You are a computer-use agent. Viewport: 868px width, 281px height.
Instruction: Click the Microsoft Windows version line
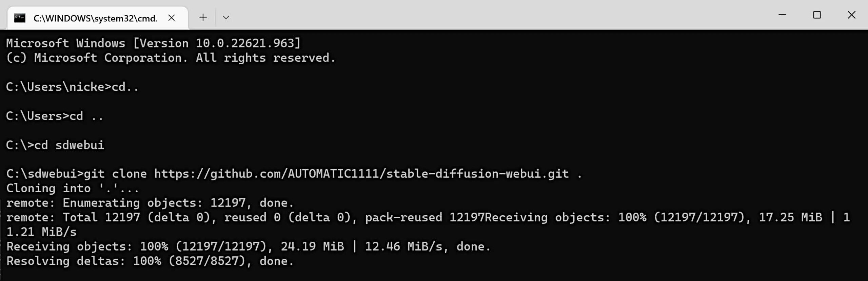point(153,43)
